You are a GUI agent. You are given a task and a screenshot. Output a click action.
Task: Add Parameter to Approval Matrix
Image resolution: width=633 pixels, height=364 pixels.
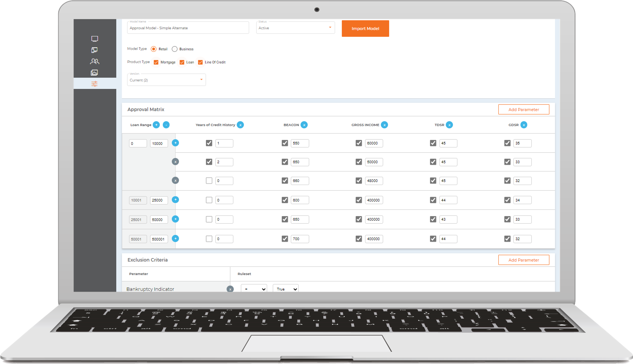click(x=524, y=110)
